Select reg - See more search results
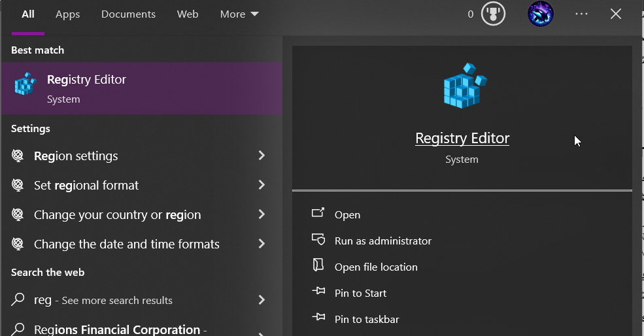 tap(142, 300)
